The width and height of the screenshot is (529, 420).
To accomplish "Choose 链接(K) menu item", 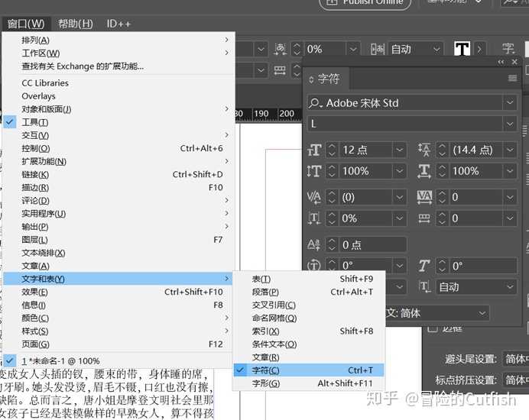I will pos(118,175).
